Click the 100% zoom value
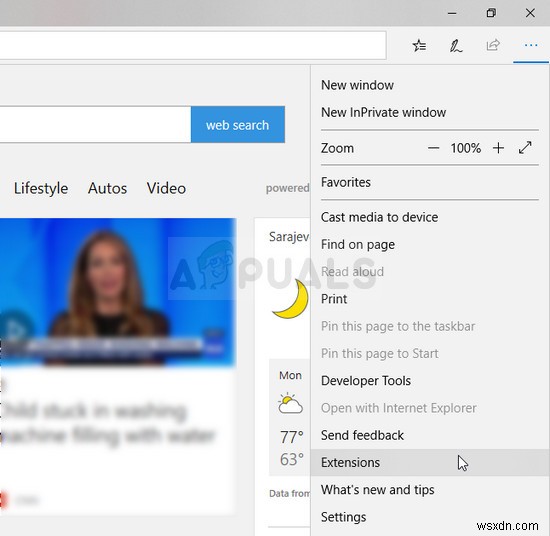The width and height of the screenshot is (550, 536). [465, 148]
